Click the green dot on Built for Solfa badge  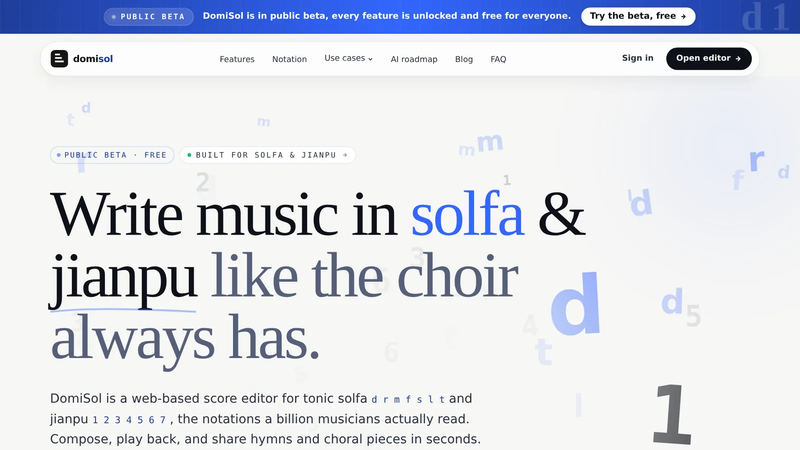tap(189, 155)
